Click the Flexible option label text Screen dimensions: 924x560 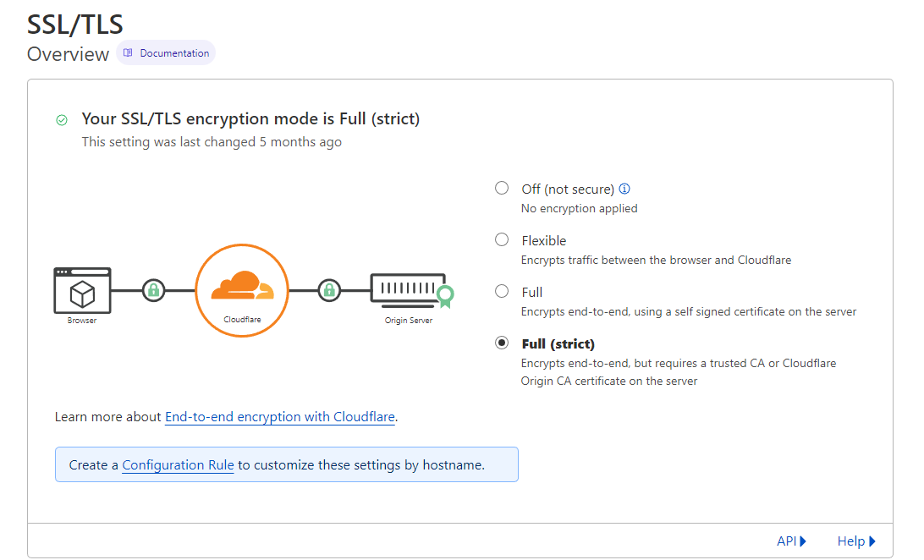544,241
